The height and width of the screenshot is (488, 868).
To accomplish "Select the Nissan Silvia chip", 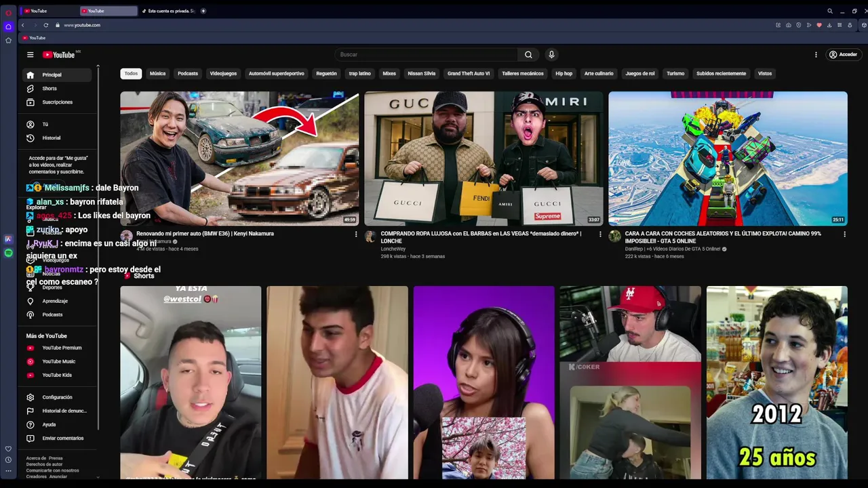I will (x=422, y=74).
